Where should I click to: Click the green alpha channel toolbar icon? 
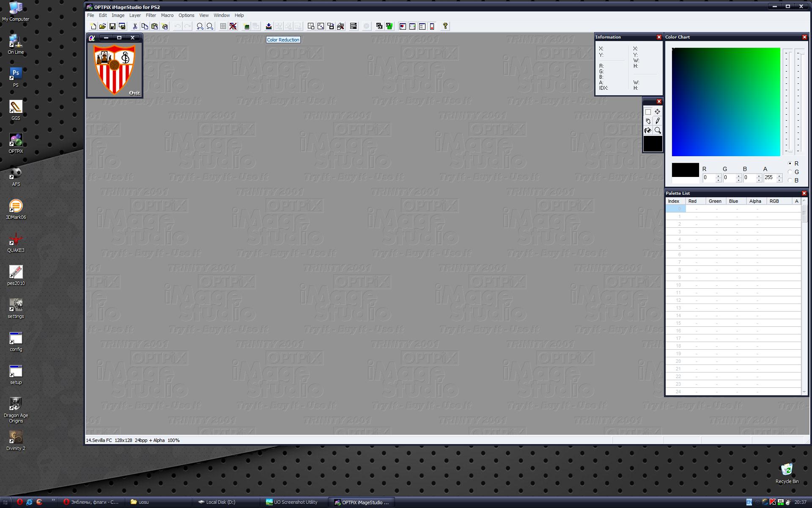[x=389, y=26]
